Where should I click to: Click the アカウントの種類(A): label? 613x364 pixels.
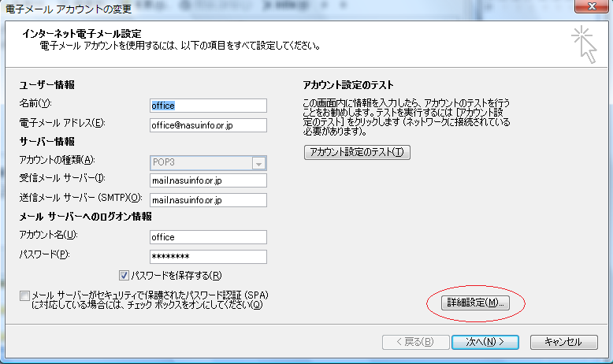57,160
